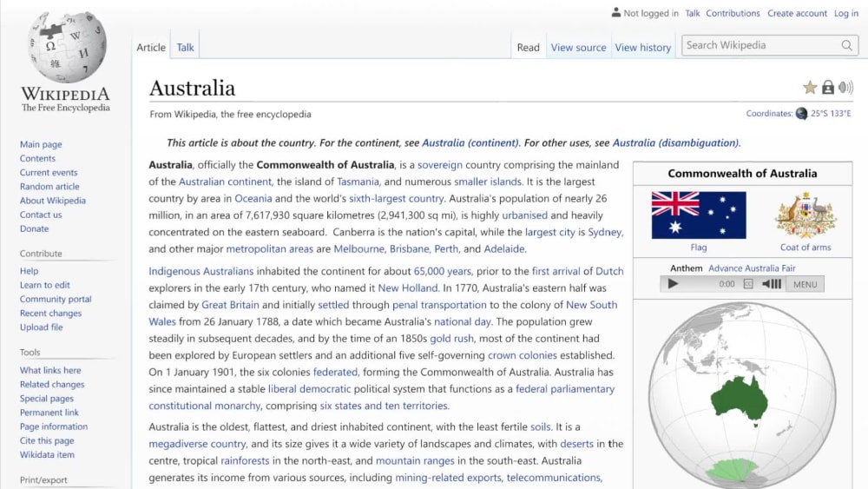Open the Tasmania article link
Viewport: 868px width, 489px height.
(358, 182)
